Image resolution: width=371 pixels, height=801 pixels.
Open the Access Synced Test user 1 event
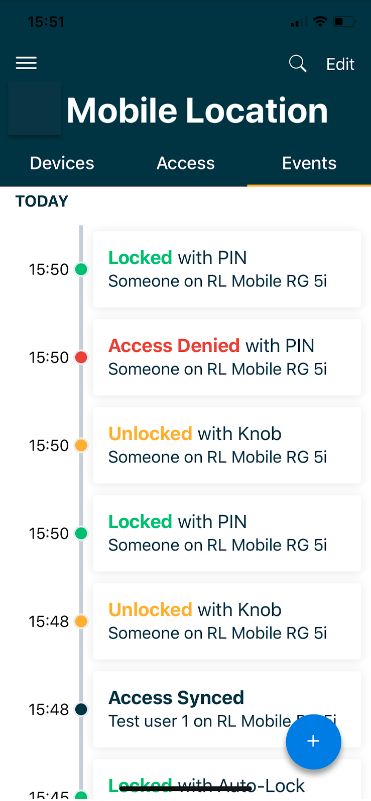227,709
